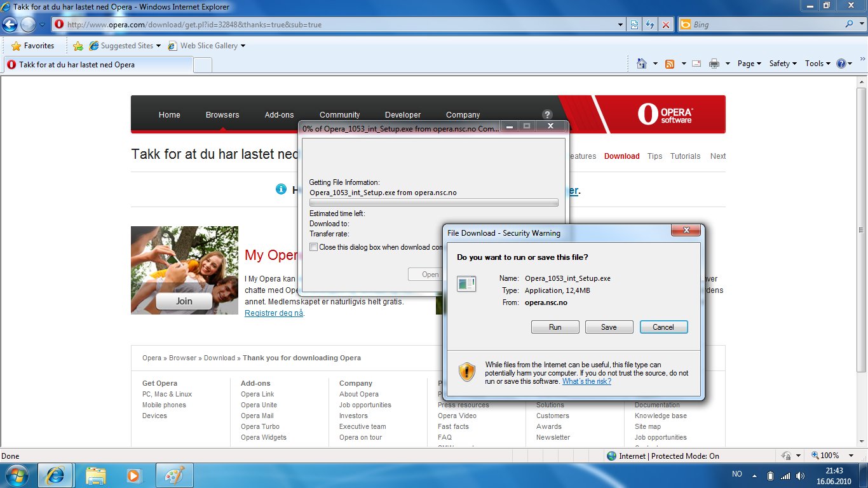Click the search magnifier icon
The height and width of the screenshot is (488, 868).
tap(849, 24)
